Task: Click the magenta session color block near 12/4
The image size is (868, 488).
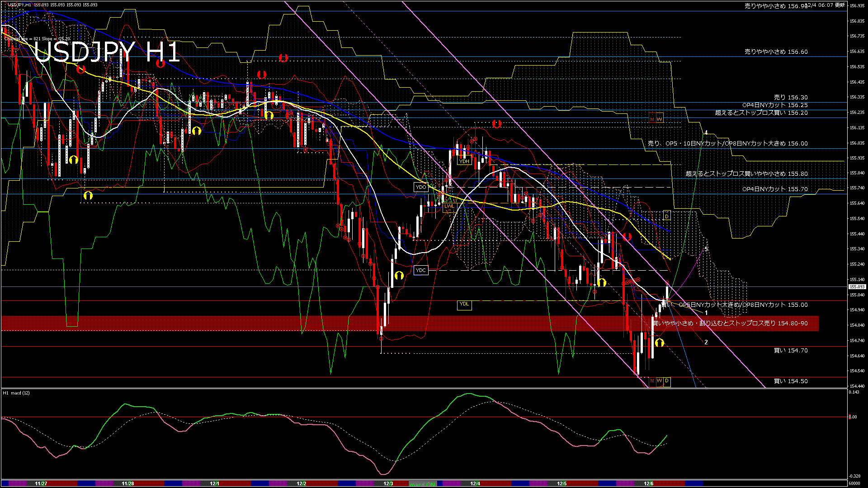Action: coord(451,483)
